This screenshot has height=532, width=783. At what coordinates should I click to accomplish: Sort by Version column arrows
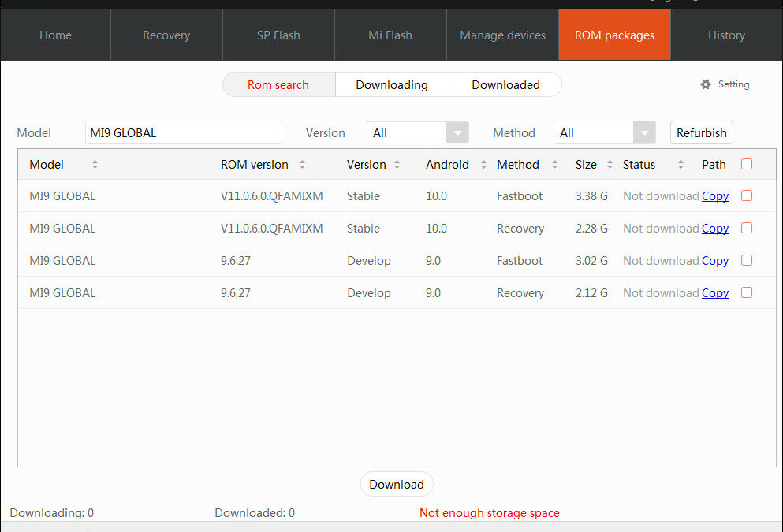[397, 165]
